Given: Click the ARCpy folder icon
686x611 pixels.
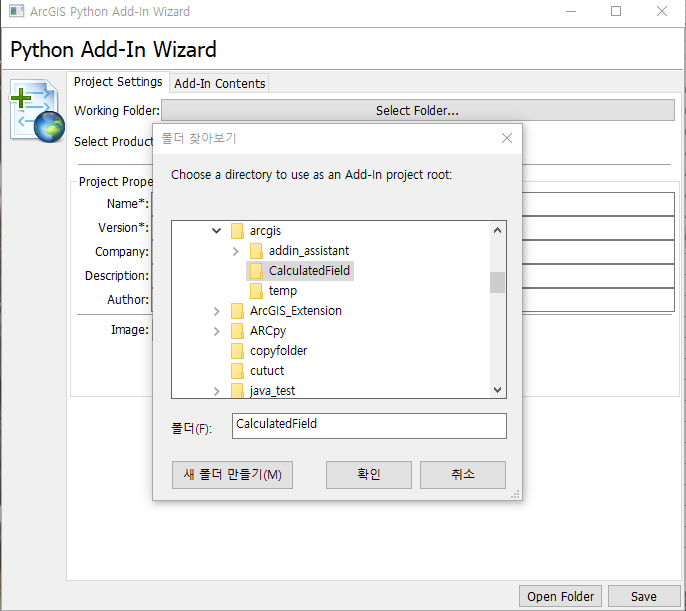Looking at the screenshot, I should 237,331.
